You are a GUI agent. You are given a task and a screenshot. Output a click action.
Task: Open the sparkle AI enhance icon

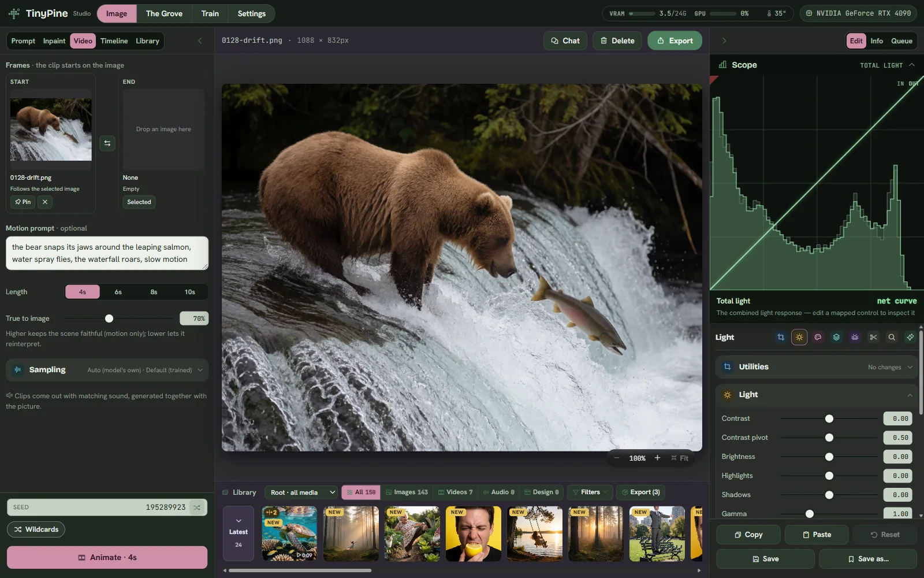click(x=910, y=337)
